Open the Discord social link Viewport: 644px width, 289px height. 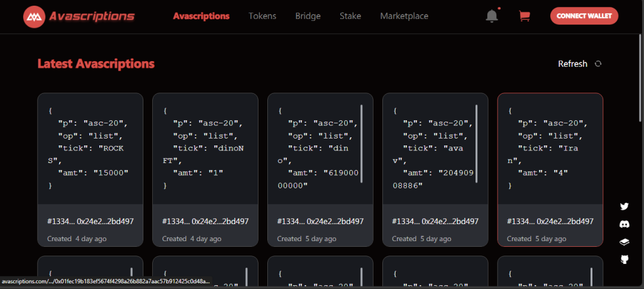[x=625, y=224]
